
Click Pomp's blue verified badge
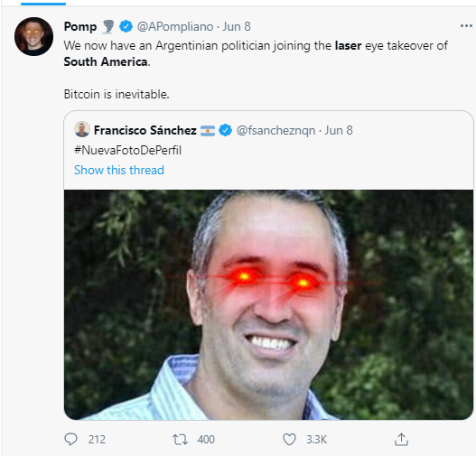coord(126,26)
